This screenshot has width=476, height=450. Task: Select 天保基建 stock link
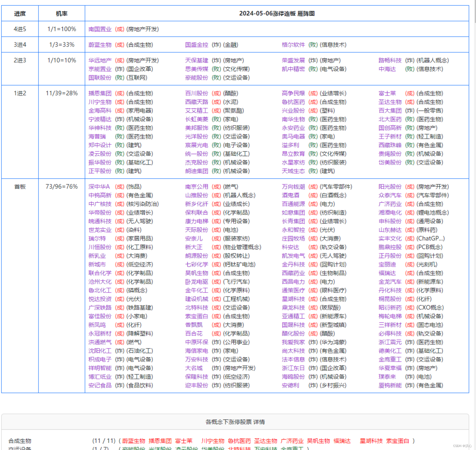[196, 60]
